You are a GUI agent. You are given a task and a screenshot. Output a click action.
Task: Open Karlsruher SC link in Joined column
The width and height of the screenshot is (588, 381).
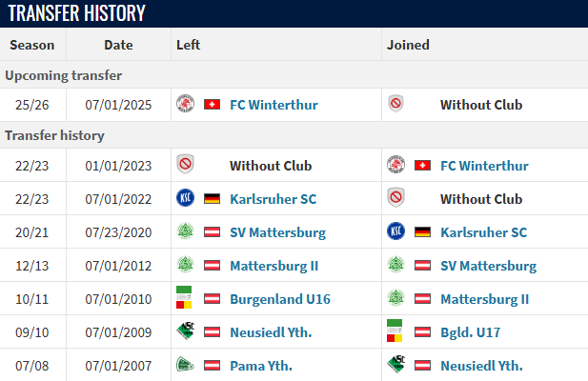tap(484, 232)
